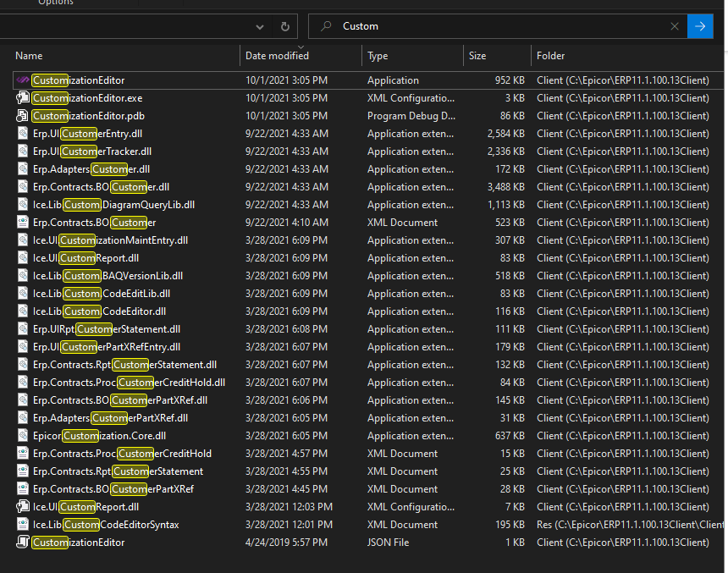Viewport: 728px width, 573px height.
Task: Select Ice.Lib.CustomDiagramQueryLib.dll file name
Action: pos(113,205)
